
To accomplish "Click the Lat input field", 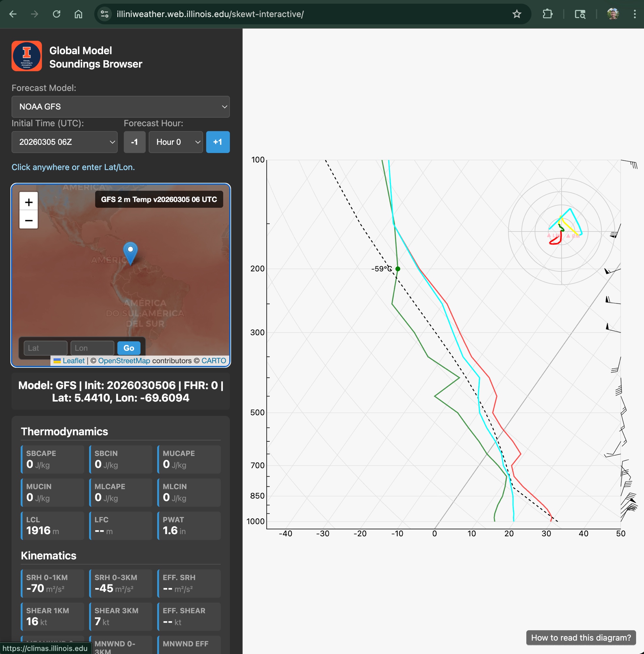I will (45, 348).
